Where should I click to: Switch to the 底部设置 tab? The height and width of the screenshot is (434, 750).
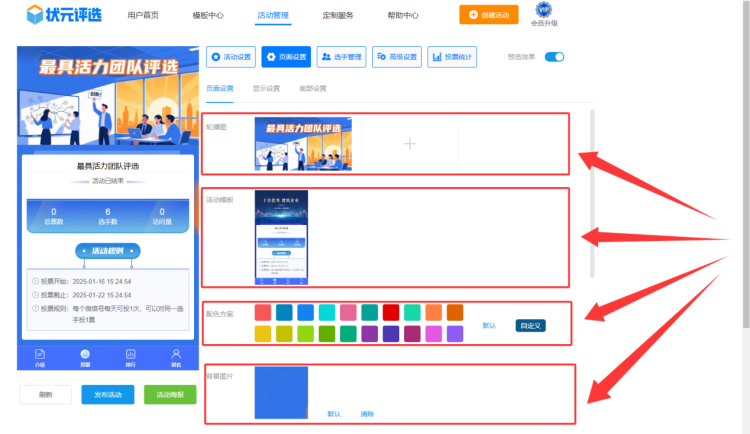click(x=312, y=88)
